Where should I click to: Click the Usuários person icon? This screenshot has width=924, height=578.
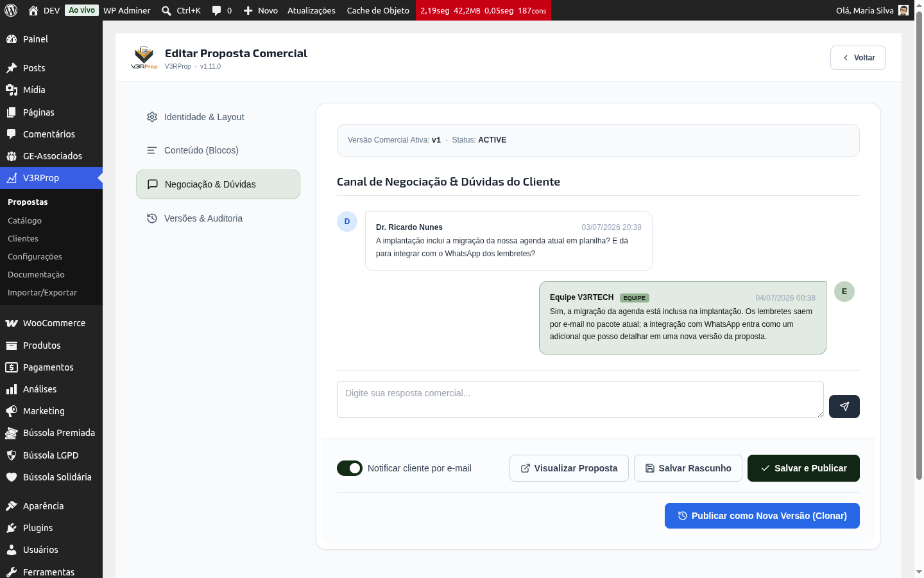(12, 550)
